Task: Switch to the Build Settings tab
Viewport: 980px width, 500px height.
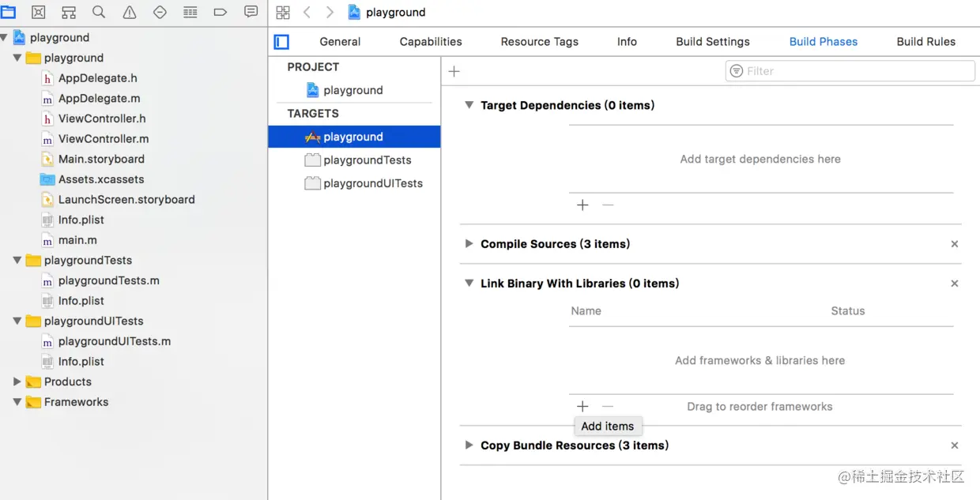Action: point(713,42)
